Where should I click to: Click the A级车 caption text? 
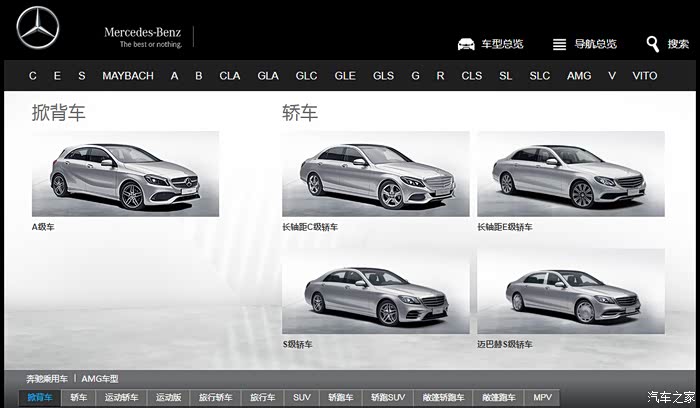coord(43,227)
